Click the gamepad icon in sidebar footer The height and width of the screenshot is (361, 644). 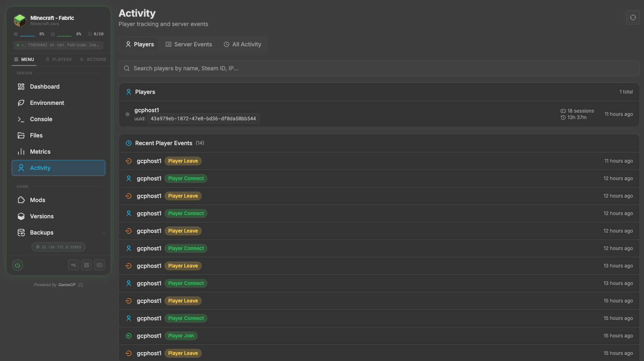[x=99, y=265]
